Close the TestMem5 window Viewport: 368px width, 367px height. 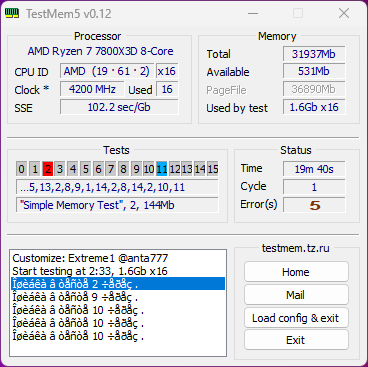click(344, 14)
